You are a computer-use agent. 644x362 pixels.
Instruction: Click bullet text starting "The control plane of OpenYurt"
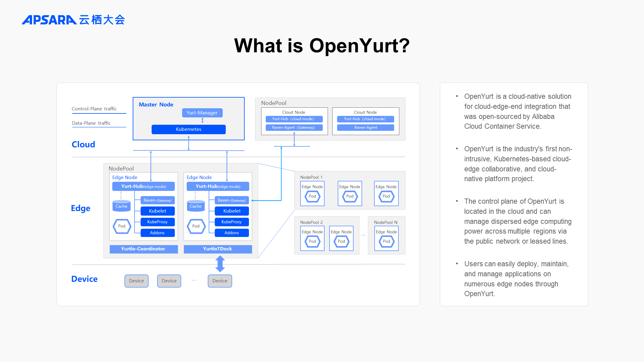(x=518, y=221)
